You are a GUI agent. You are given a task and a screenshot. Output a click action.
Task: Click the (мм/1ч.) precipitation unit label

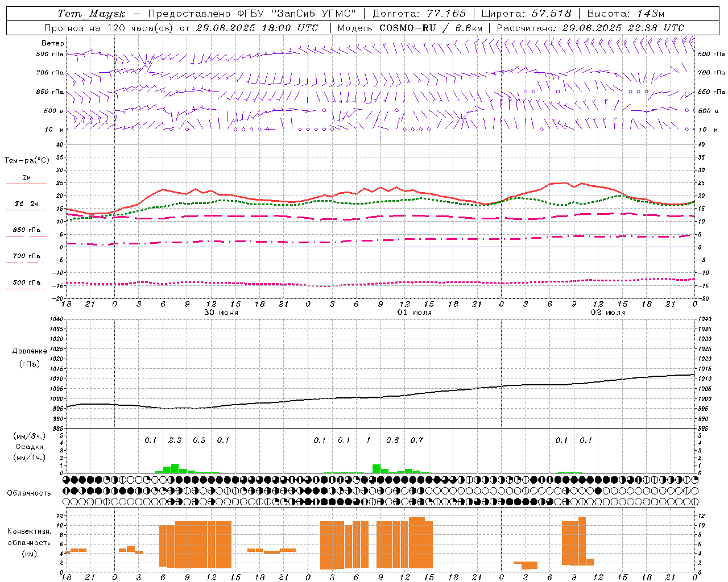(29, 458)
